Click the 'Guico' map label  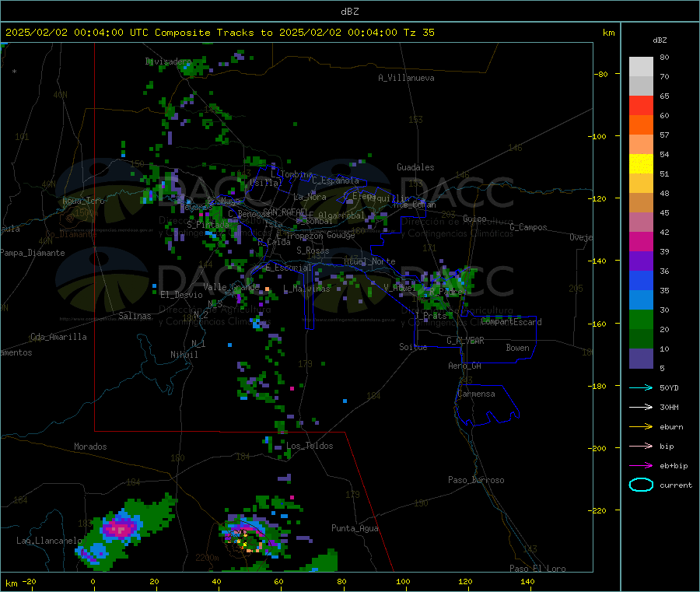click(474, 219)
